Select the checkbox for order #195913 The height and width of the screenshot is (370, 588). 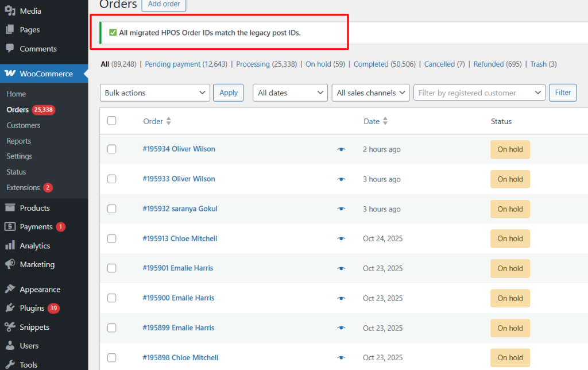point(112,238)
